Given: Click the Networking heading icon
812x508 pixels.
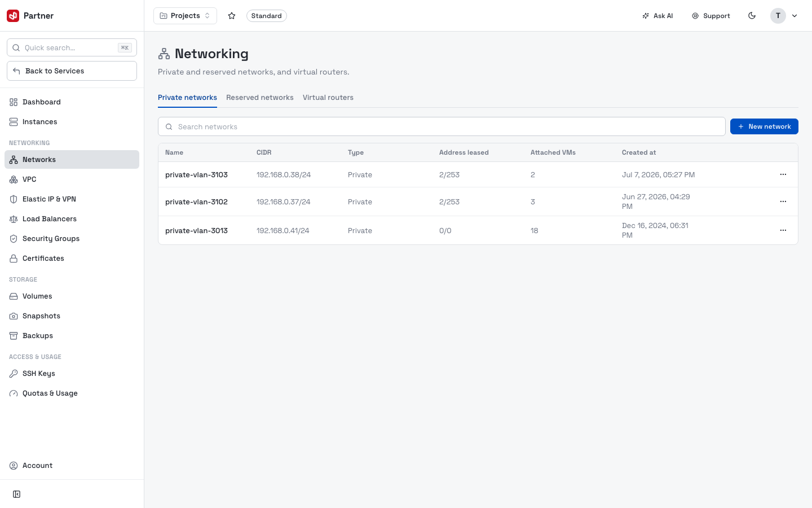Looking at the screenshot, I should point(164,54).
